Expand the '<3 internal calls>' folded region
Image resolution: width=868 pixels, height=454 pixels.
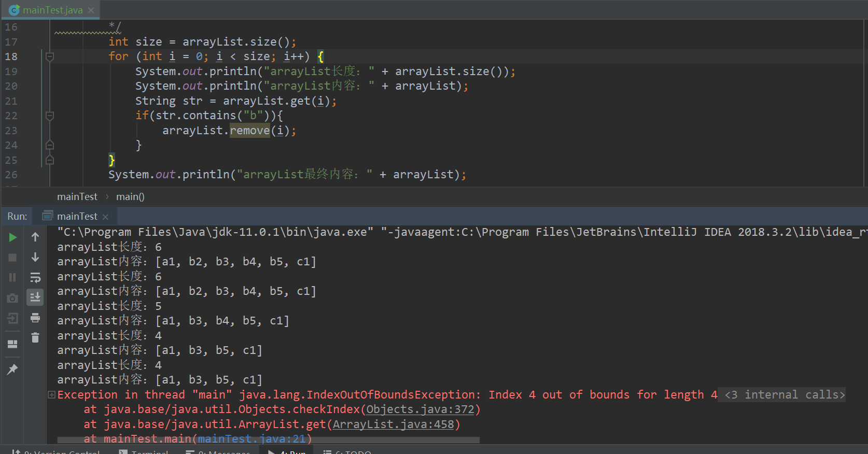point(785,395)
